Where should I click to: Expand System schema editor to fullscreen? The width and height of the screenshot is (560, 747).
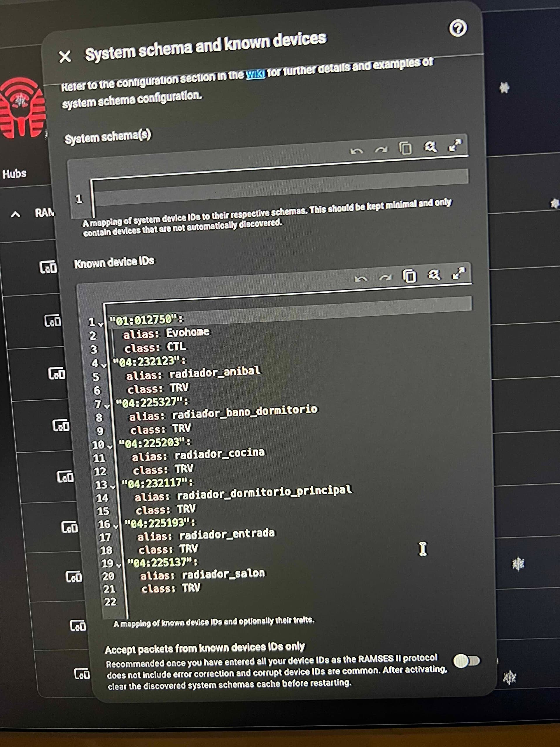click(455, 145)
